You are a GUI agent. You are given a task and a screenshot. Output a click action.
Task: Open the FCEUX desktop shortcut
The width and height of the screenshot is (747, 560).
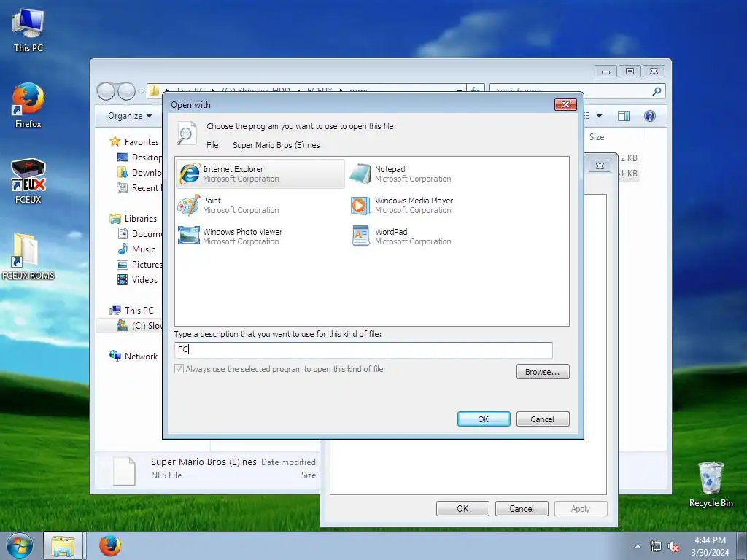[x=28, y=181]
